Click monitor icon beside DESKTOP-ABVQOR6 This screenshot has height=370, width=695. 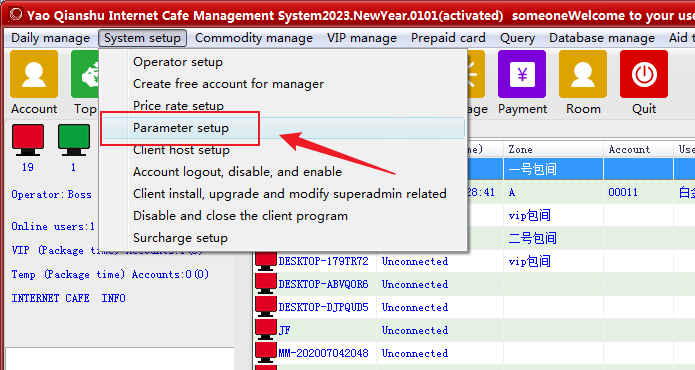(266, 284)
